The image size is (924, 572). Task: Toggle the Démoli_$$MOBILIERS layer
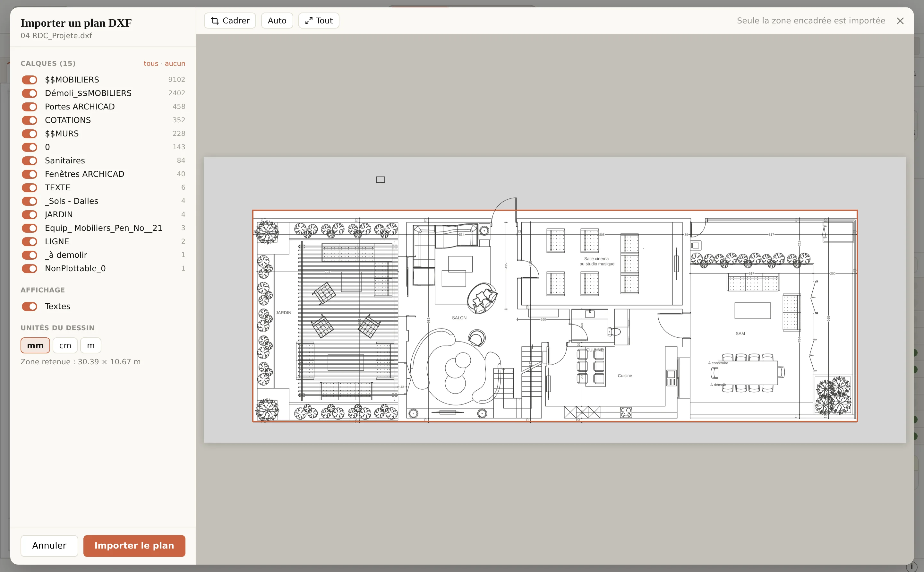(x=30, y=93)
